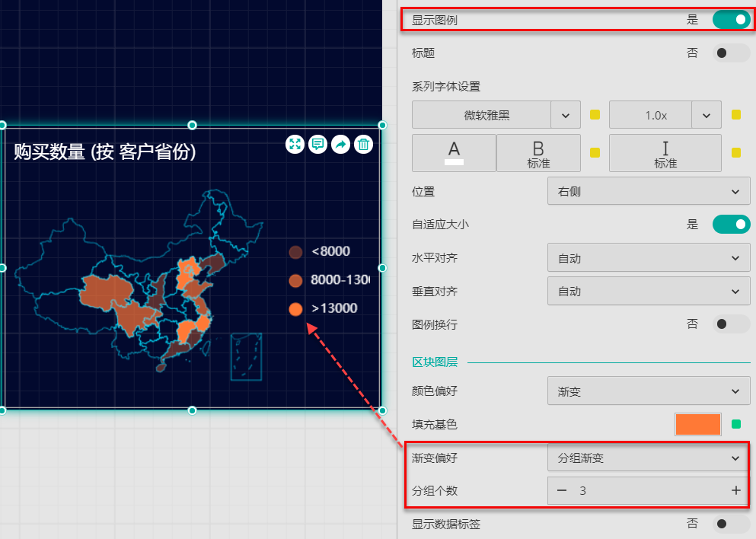The image size is (756, 539).
Task: Click the bold B 标准 button
Action: [538, 153]
